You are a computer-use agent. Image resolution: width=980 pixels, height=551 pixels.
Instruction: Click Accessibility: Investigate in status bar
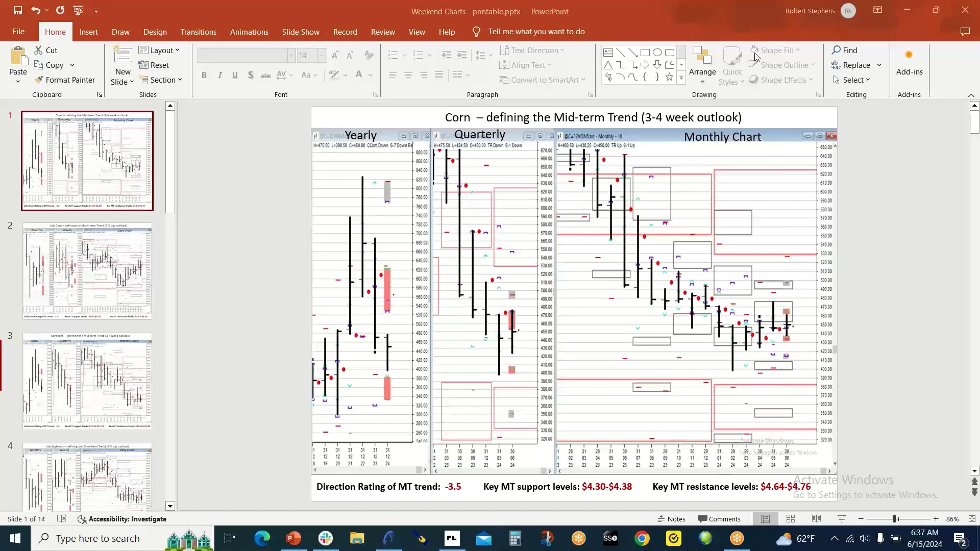coord(122,519)
